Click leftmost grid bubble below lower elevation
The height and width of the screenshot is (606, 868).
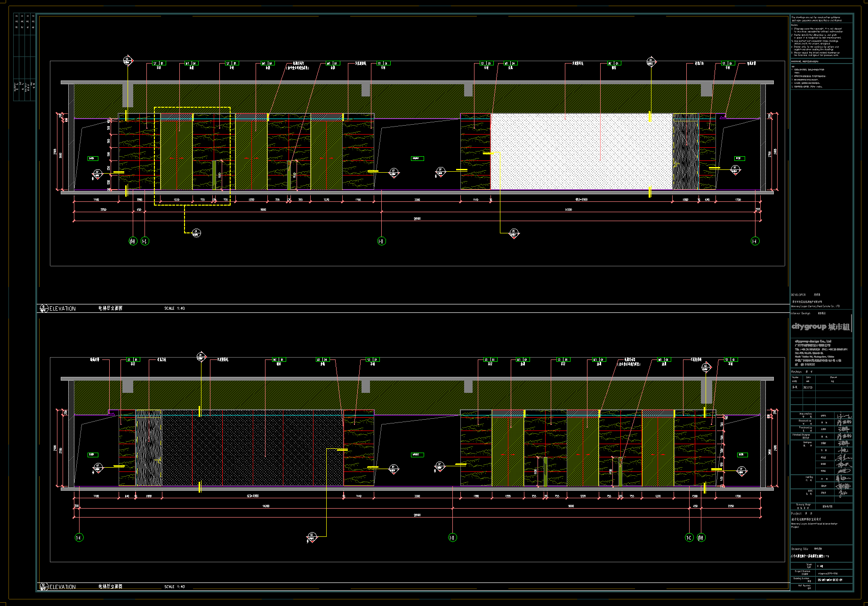(x=79, y=537)
